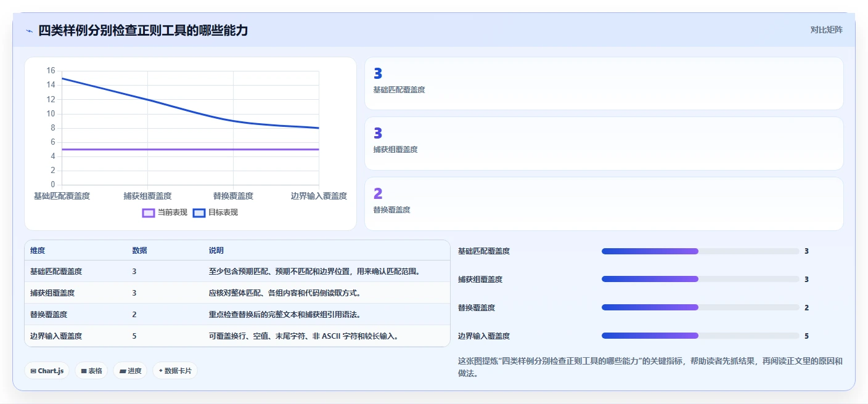
Task: Click the chart x-axis label 边界输入覆盖度
Action: pos(319,196)
